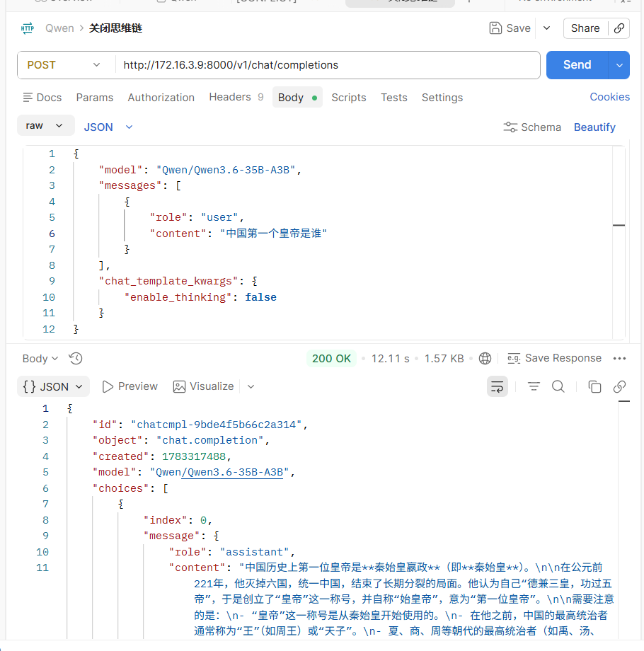This screenshot has width=644, height=651.
Task: Click Beautify to format JSON
Action: (x=594, y=127)
